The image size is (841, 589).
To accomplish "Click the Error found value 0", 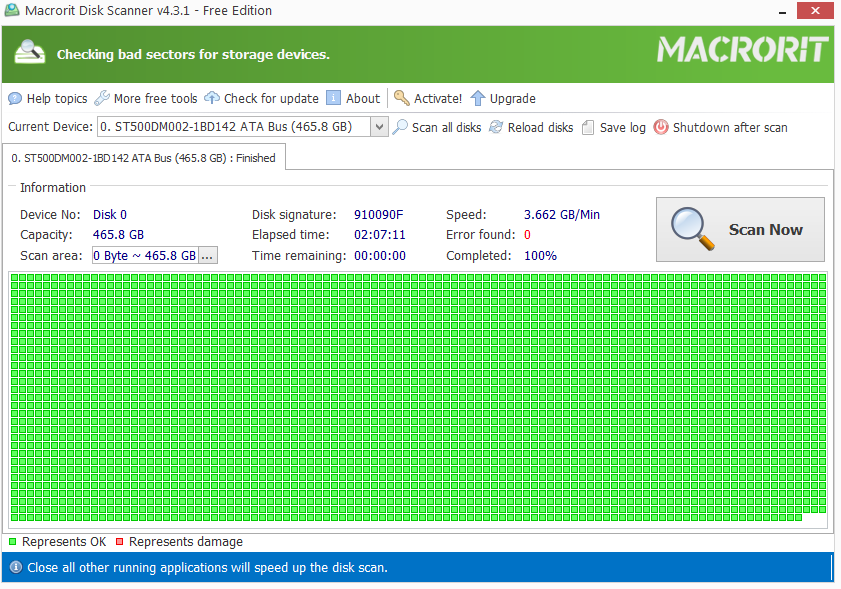I will click(527, 234).
